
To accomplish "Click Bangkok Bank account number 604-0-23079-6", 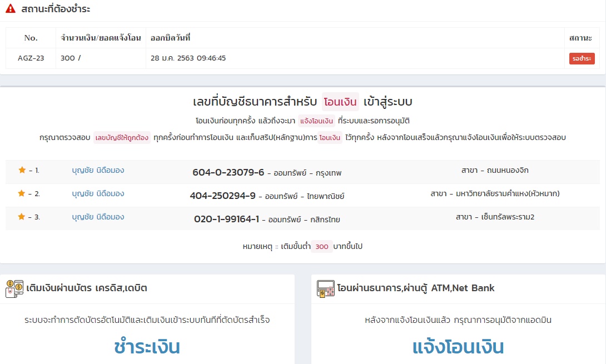I will pos(228,172).
